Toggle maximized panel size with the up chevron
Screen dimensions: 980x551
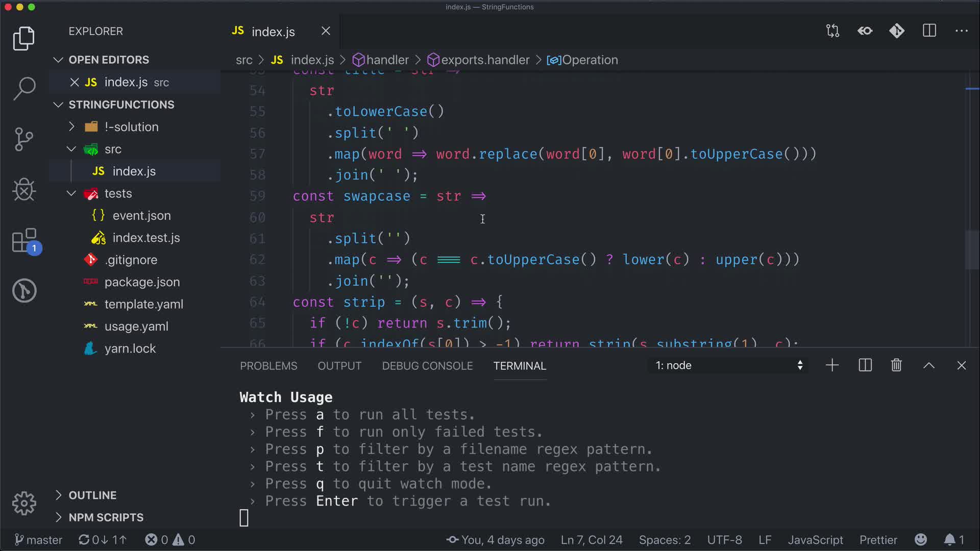(x=929, y=365)
